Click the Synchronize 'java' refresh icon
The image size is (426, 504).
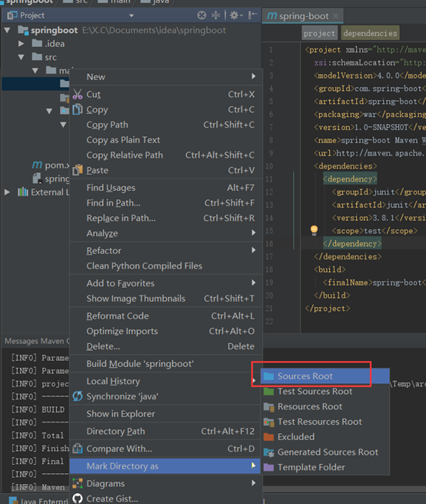pos(78,396)
